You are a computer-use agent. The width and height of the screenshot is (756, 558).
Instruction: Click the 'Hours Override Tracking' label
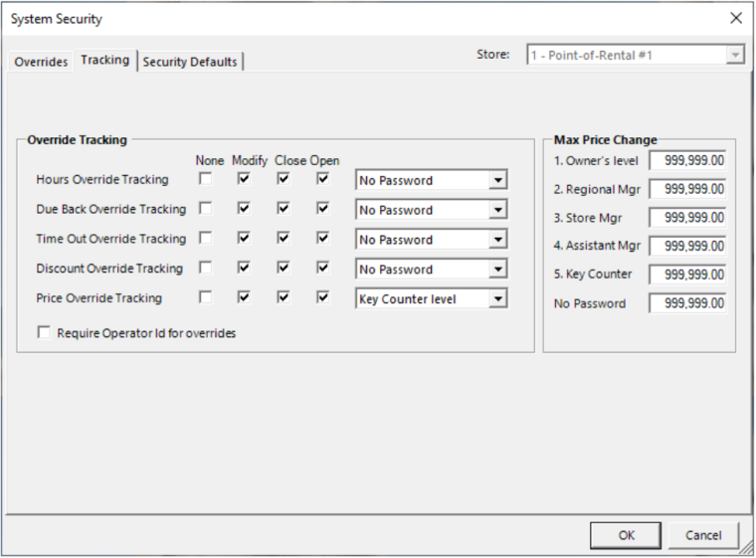(x=102, y=179)
